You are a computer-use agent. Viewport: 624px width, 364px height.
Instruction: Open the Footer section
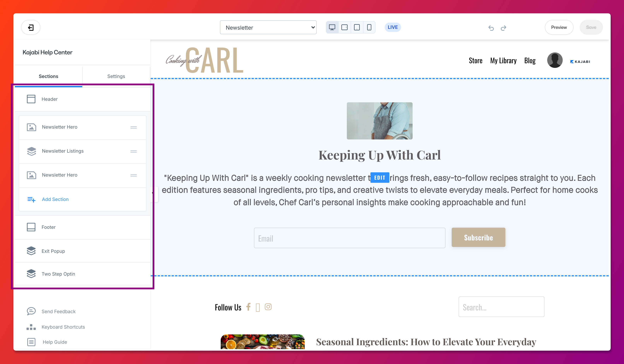click(x=82, y=227)
